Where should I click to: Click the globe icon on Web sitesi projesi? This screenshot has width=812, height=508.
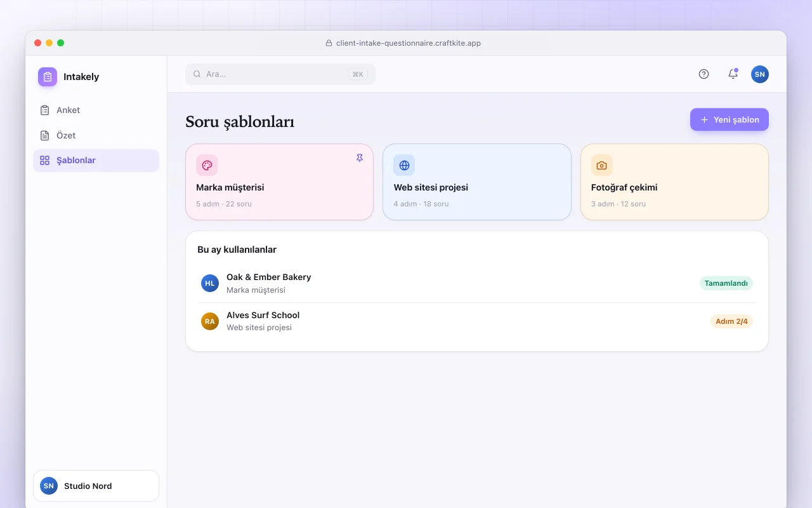coord(404,165)
